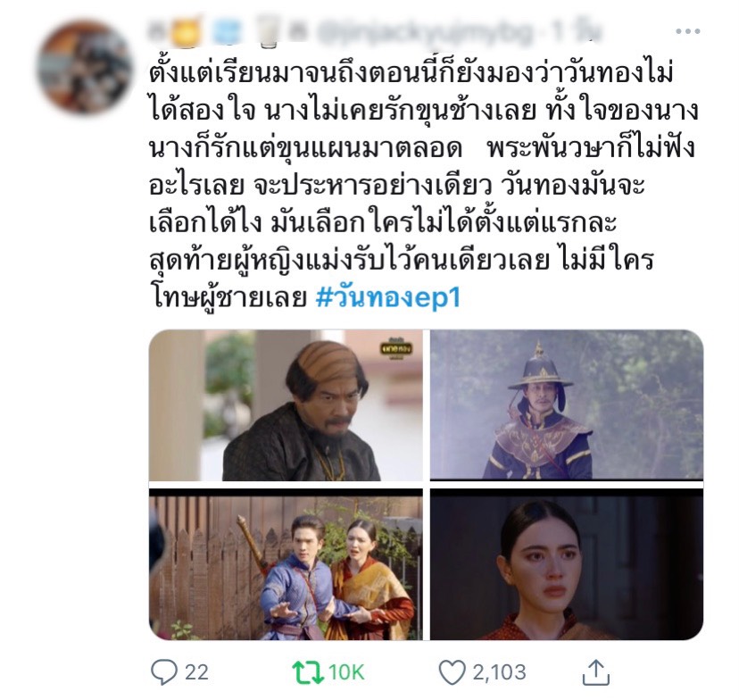739x700 pixels.
Task: Open the share upload arrow icon
Action: [x=596, y=672]
